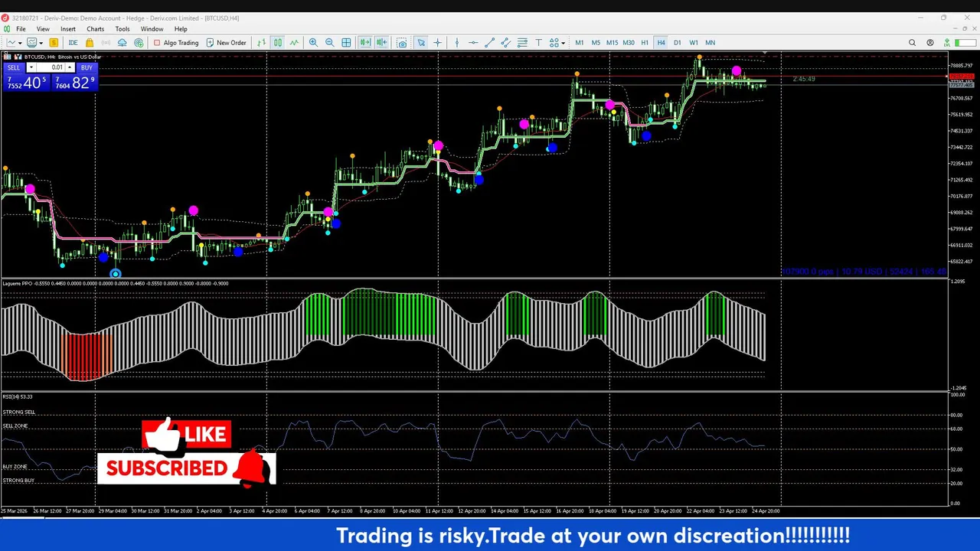This screenshot has width=980, height=551.
Task: Open the File menu
Action: [21, 29]
